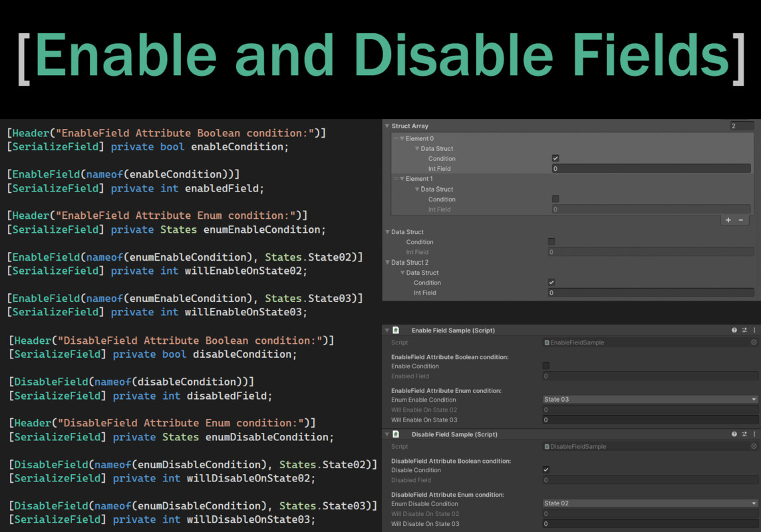Open presets for Enable Field Sample component
Image resolution: width=761 pixels, height=532 pixels.
coord(744,331)
